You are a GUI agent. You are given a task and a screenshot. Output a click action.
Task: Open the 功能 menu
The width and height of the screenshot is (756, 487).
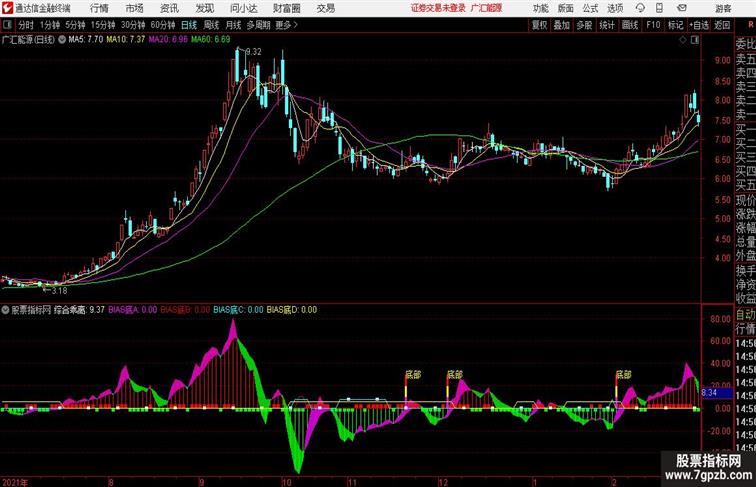540,8
